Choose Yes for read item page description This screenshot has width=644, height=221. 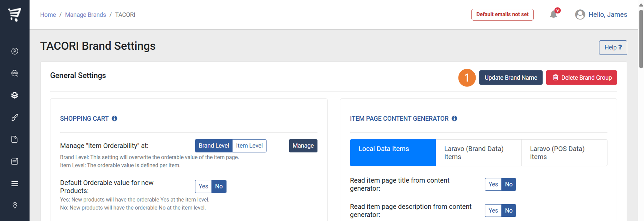(493, 210)
